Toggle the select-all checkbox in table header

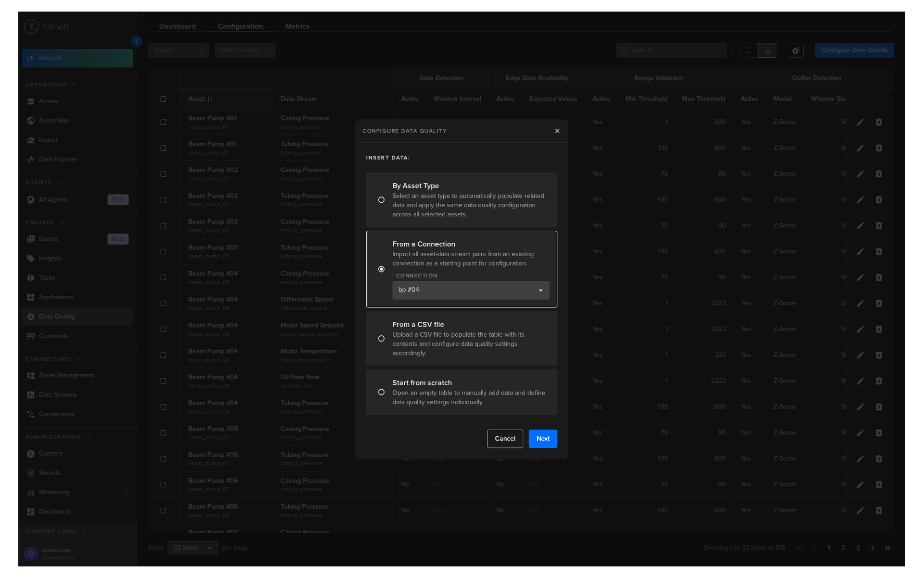(x=163, y=99)
